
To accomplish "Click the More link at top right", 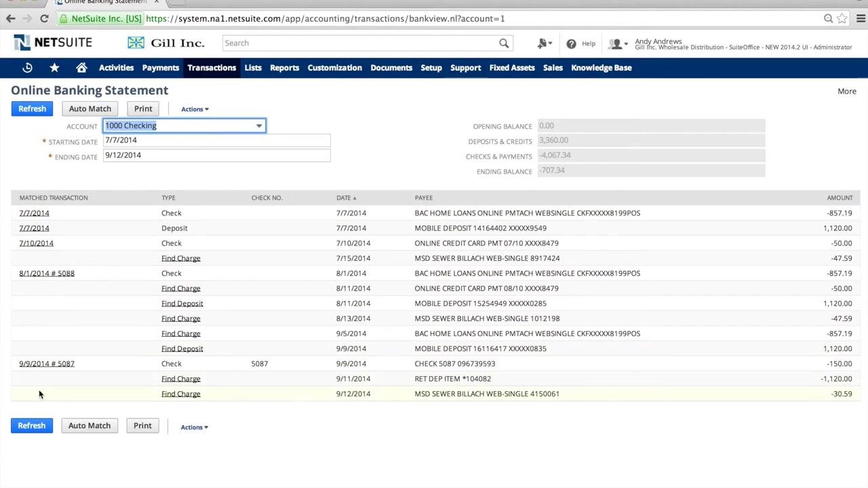I will [847, 91].
